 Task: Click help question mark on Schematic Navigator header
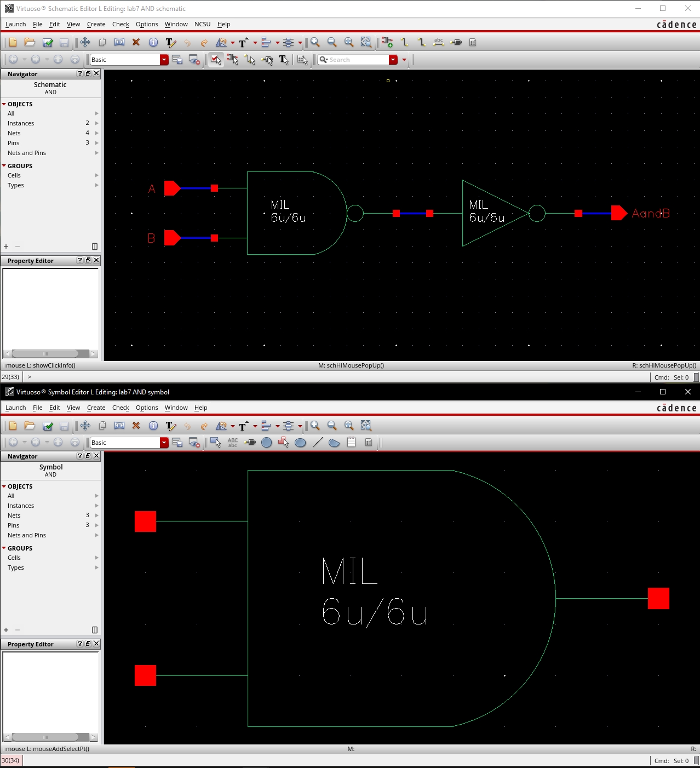pyautogui.click(x=80, y=73)
